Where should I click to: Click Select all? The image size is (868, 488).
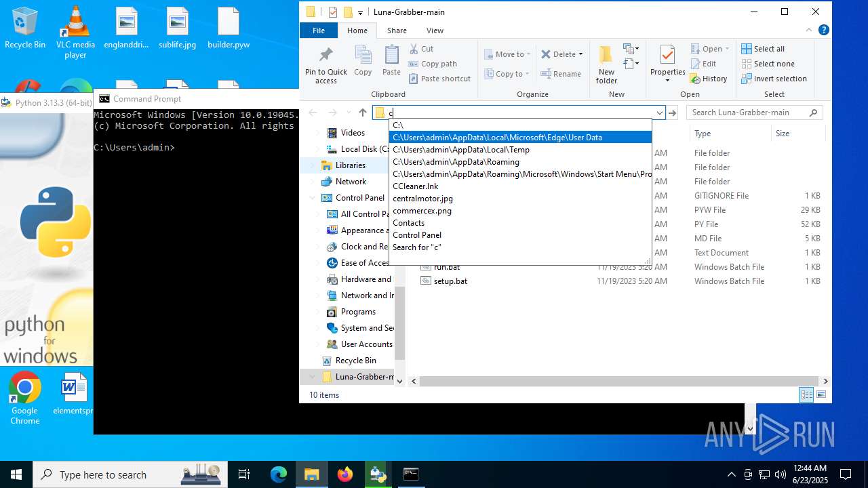pos(763,49)
